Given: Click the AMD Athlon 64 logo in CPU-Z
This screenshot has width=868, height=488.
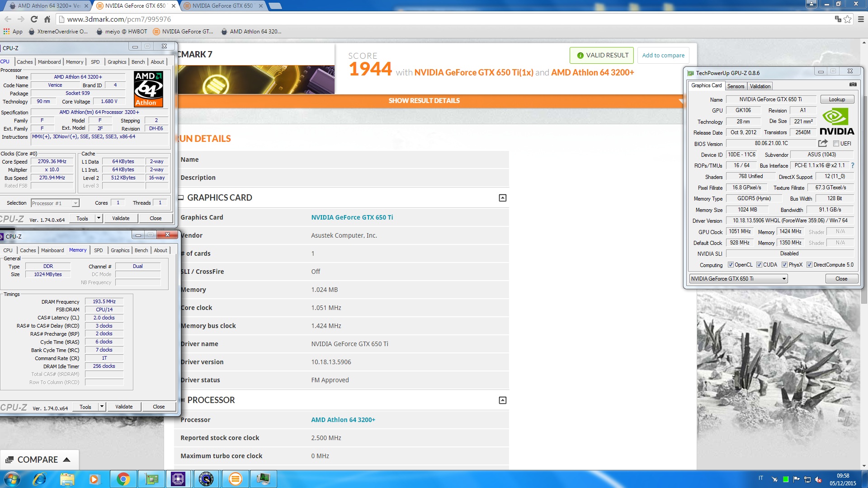Looking at the screenshot, I should [x=148, y=89].
